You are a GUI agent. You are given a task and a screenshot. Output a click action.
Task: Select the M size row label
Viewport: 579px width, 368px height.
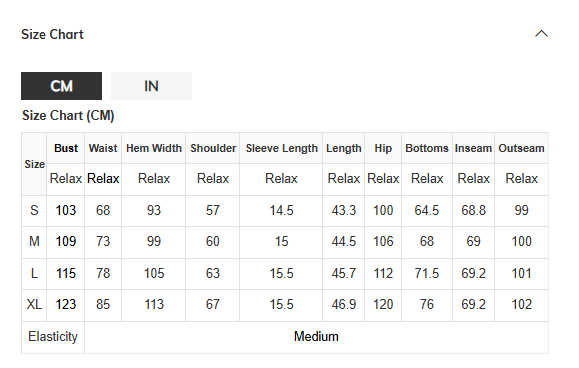pyautogui.click(x=34, y=241)
